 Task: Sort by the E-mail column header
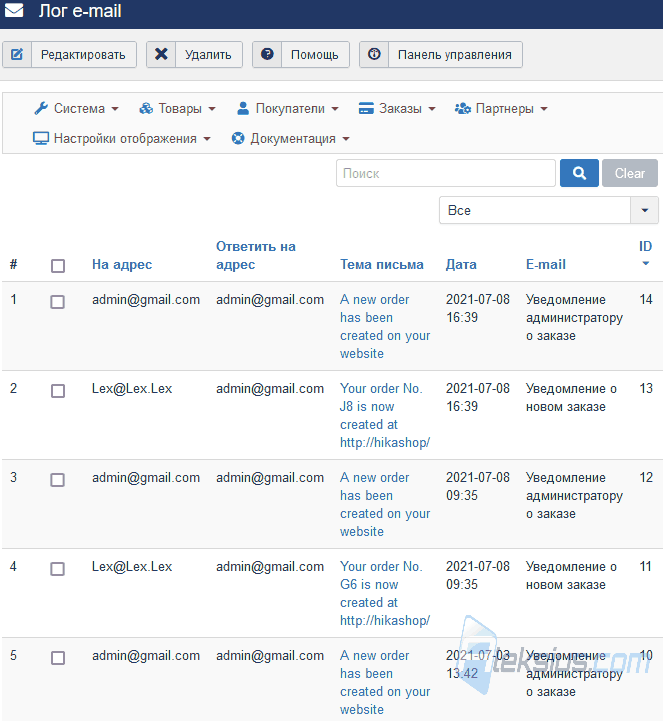(x=546, y=264)
